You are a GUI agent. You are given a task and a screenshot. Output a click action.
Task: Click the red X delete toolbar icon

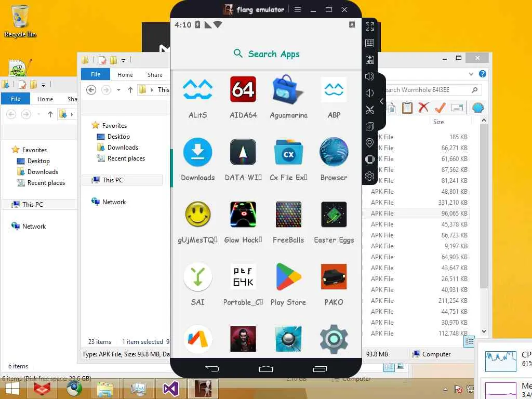[423, 108]
